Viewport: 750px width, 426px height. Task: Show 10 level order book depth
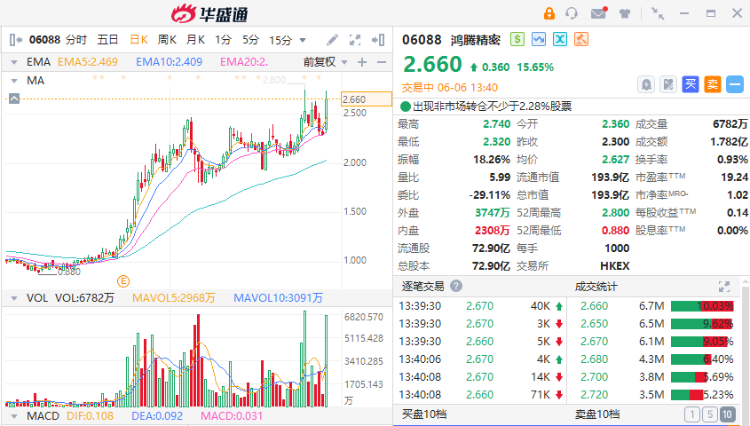(x=728, y=414)
